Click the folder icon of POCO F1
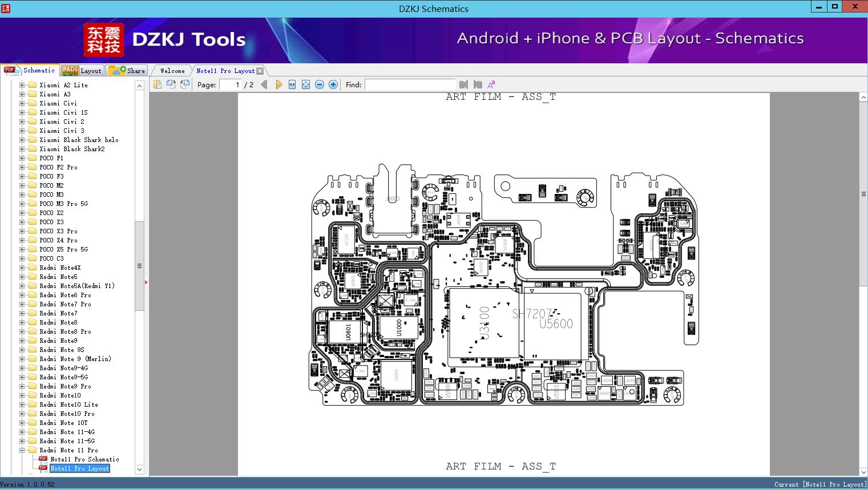This screenshot has width=868, height=490. point(33,158)
